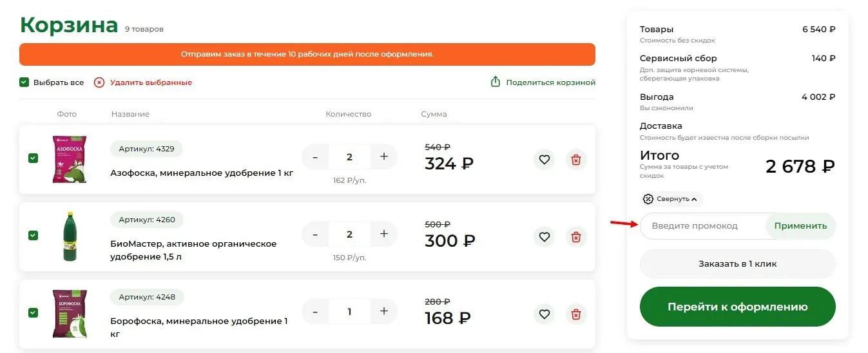The width and height of the screenshot is (868, 353).
Task: Deselect the Борофоска item checkbox
Action: point(33,313)
